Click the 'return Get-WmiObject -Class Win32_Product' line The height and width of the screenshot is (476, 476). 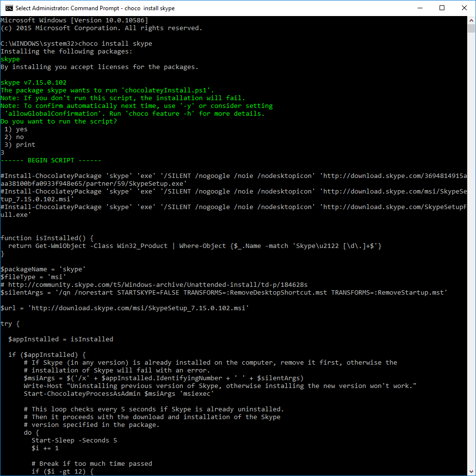click(194, 246)
